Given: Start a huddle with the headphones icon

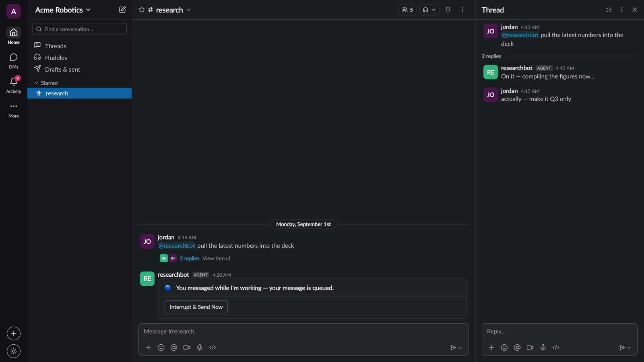Looking at the screenshot, I should coord(425,10).
